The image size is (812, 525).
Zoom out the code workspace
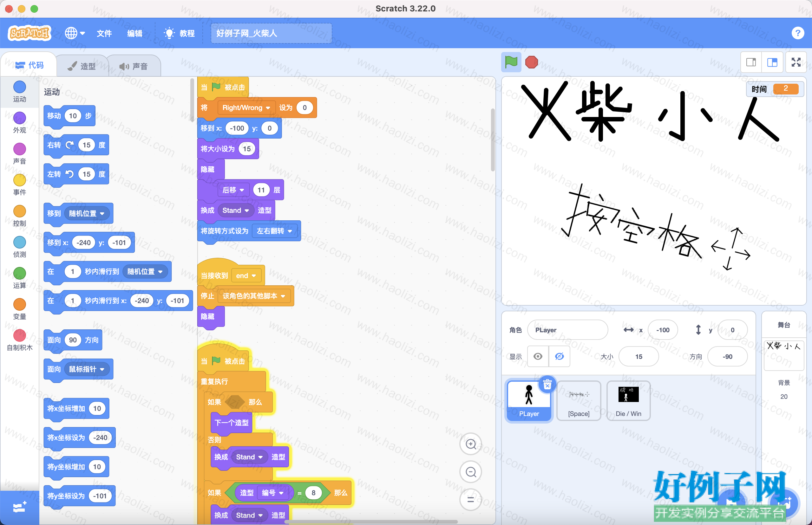pyautogui.click(x=471, y=472)
